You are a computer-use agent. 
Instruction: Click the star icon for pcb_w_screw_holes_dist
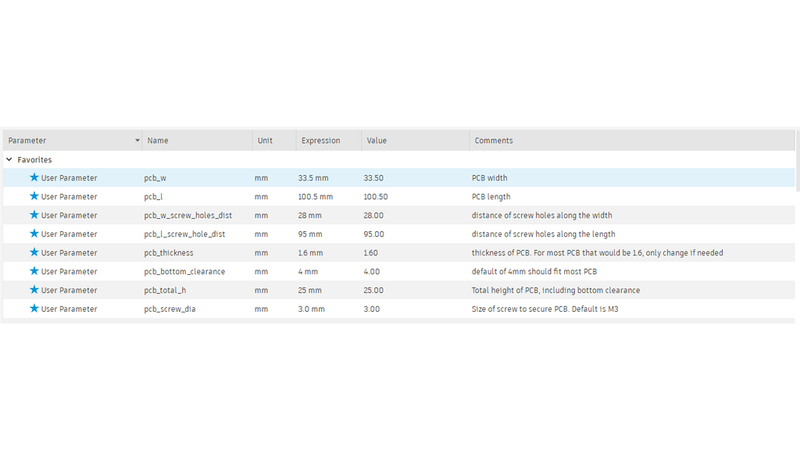[x=34, y=215]
